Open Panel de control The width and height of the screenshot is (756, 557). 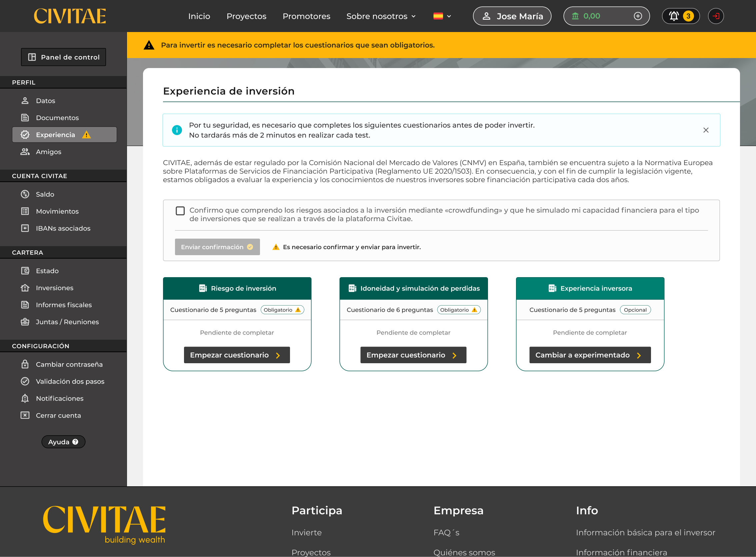[x=63, y=57]
